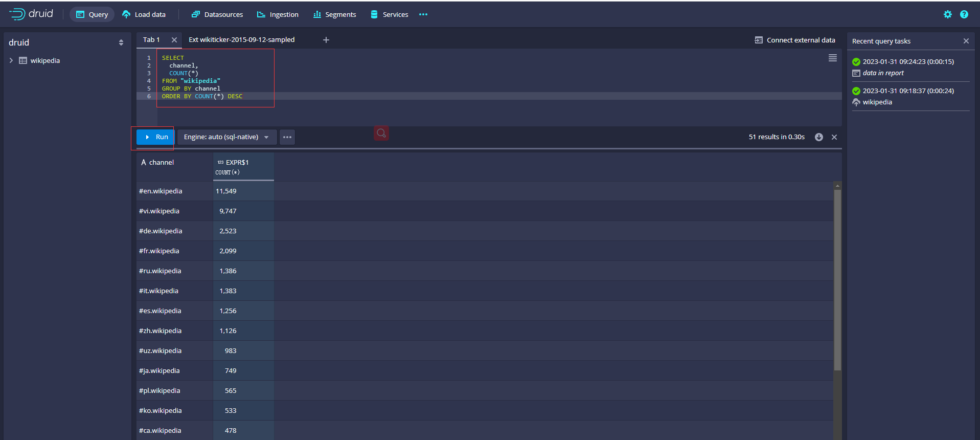Click the 'data in report' task label
The image size is (980, 440).
883,73
